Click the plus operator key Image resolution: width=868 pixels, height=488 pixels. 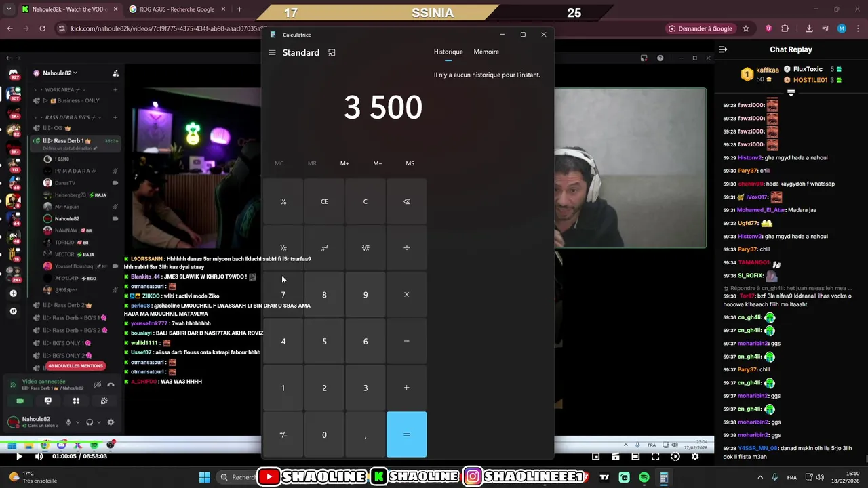point(407,388)
